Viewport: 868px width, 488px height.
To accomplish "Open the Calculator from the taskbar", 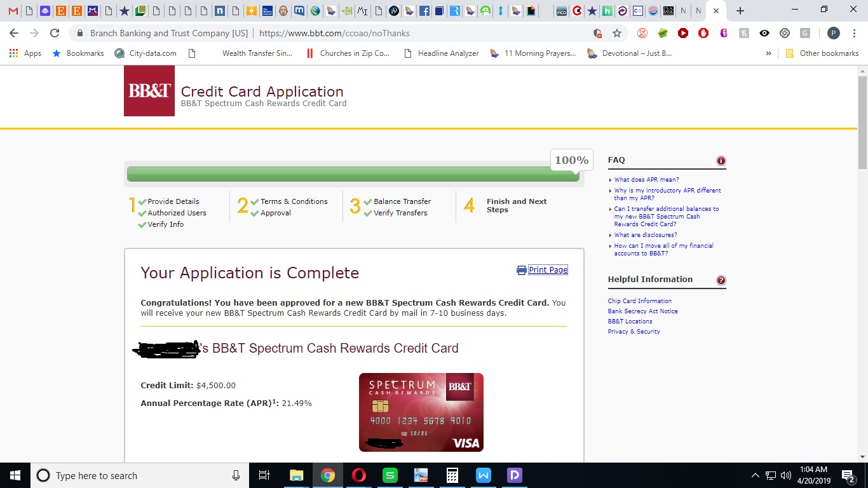I will (452, 475).
